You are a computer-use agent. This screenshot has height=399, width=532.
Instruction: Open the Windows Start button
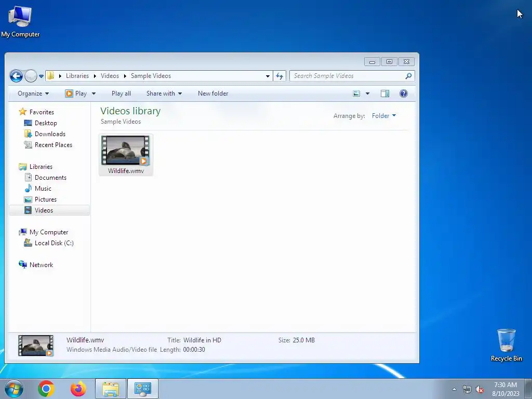[x=14, y=389]
